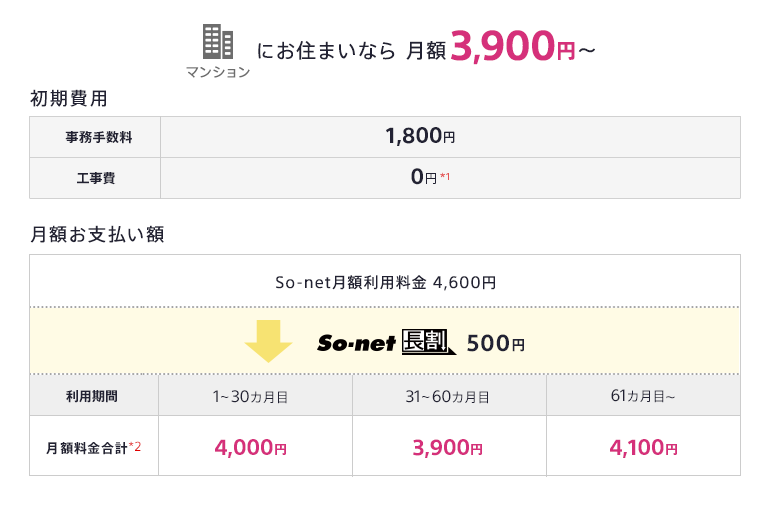Click the So-net logo in discount row
This screenshot has height=507, width=770.
(x=355, y=343)
